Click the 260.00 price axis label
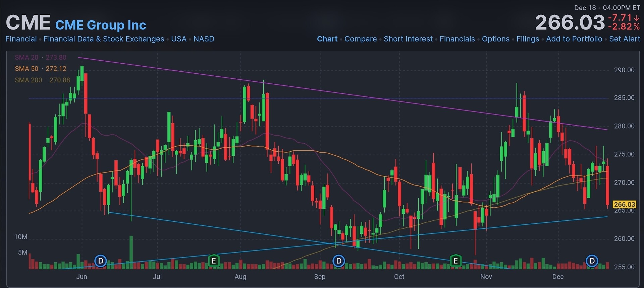The image size is (644, 288). [x=624, y=239]
